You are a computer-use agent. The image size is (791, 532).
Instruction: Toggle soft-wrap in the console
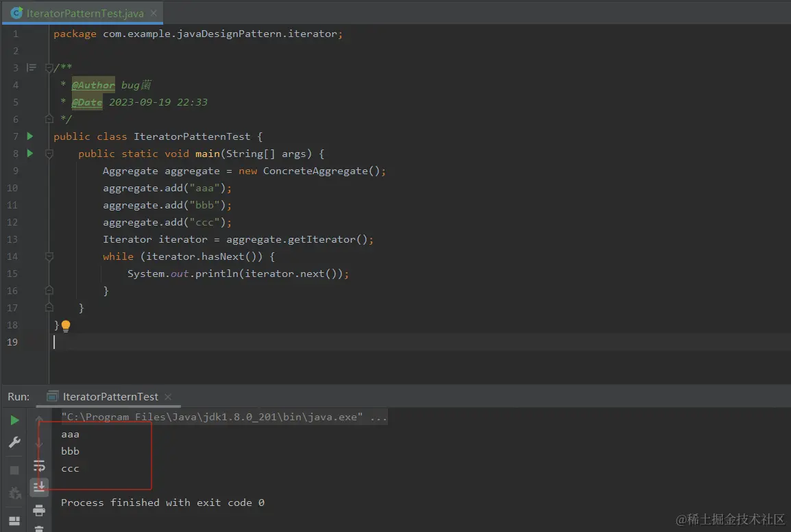(x=39, y=465)
